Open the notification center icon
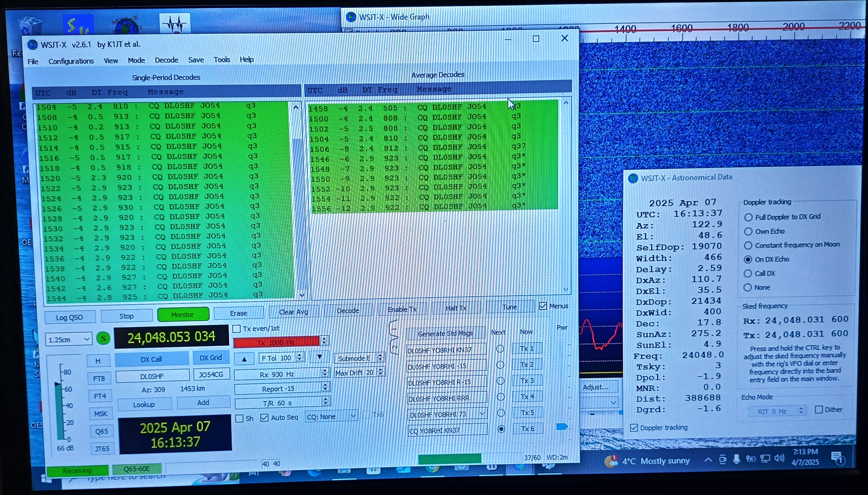Viewport: 868px width, 495px height. (837, 458)
